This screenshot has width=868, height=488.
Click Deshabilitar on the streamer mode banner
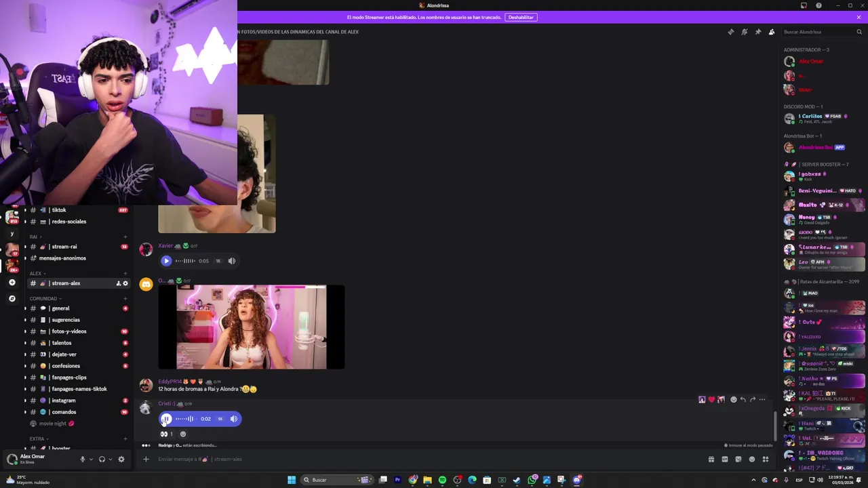[521, 17]
